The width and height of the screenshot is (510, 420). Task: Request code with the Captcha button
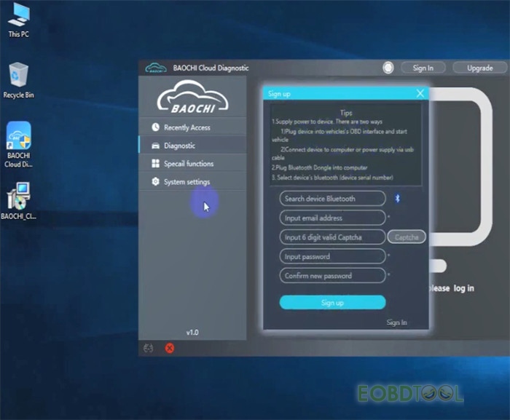(406, 237)
